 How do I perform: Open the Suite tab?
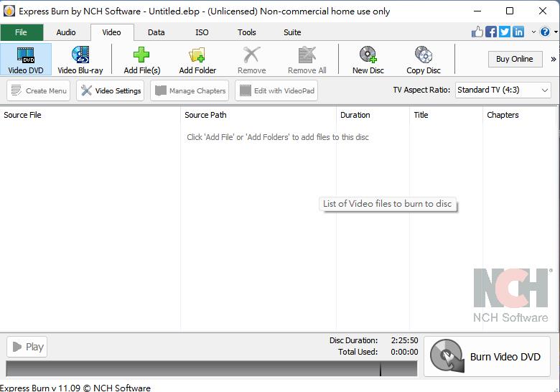292,32
